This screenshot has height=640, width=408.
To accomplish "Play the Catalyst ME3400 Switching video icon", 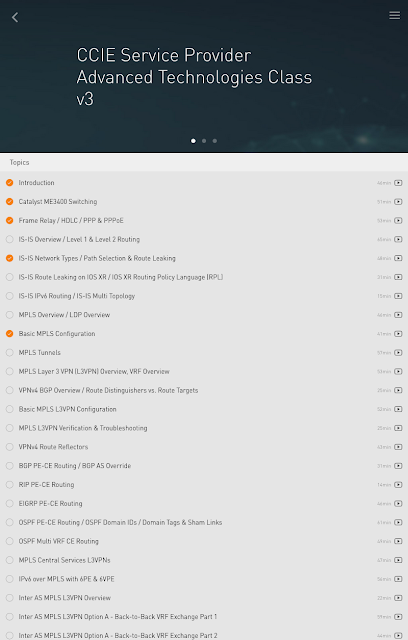I will coord(398,202).
